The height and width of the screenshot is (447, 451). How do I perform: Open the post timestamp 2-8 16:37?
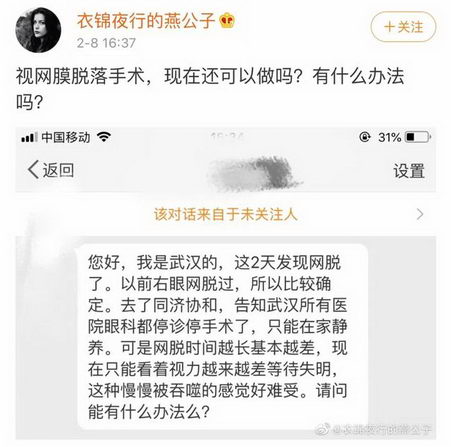[106, 43]
